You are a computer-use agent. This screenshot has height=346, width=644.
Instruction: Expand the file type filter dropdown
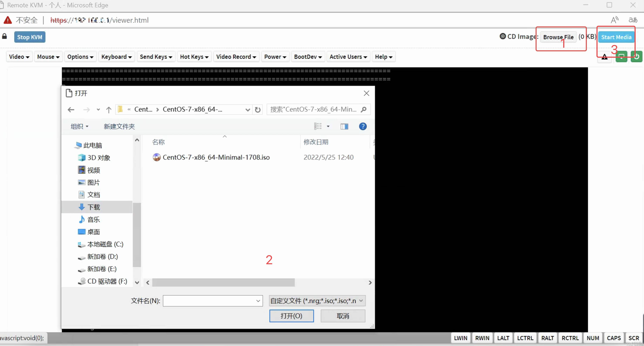317,301
